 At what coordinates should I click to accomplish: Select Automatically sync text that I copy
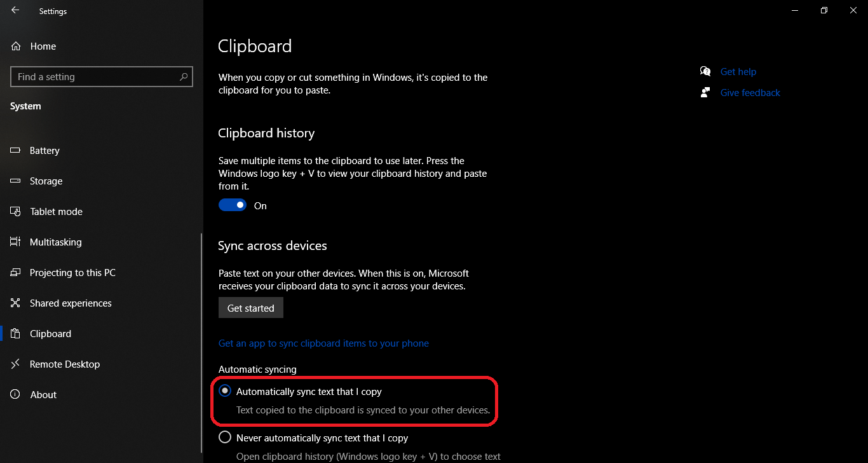224,390
